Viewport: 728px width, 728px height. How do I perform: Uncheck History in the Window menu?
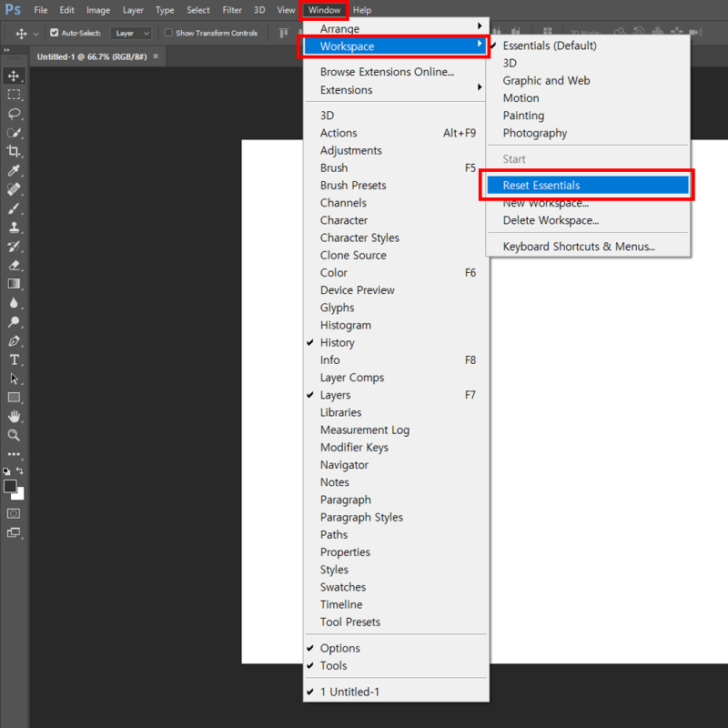click(396, 343)
